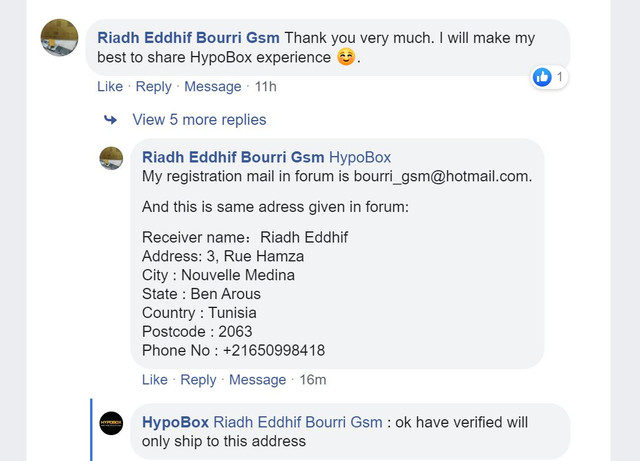
Task: Open reply author's small profile picture
Action: 111,157
